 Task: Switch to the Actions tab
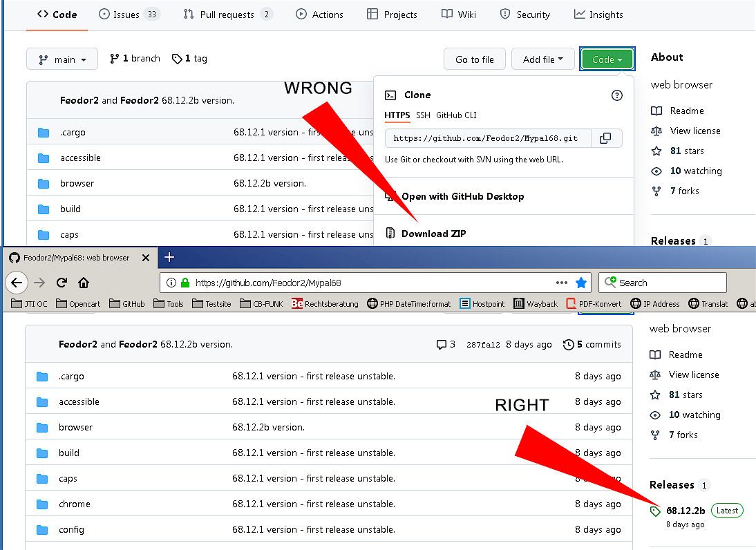319,15
